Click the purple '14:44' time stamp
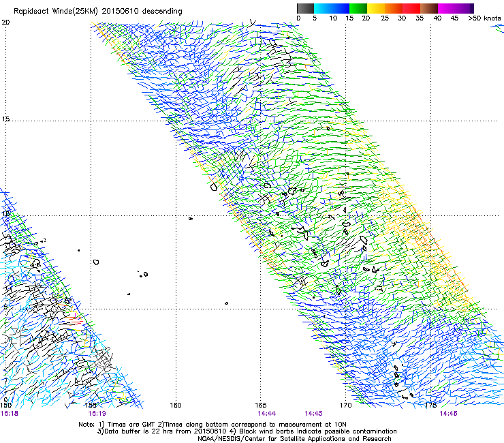The height and width of the screenshot is (443, 504). 267,414
